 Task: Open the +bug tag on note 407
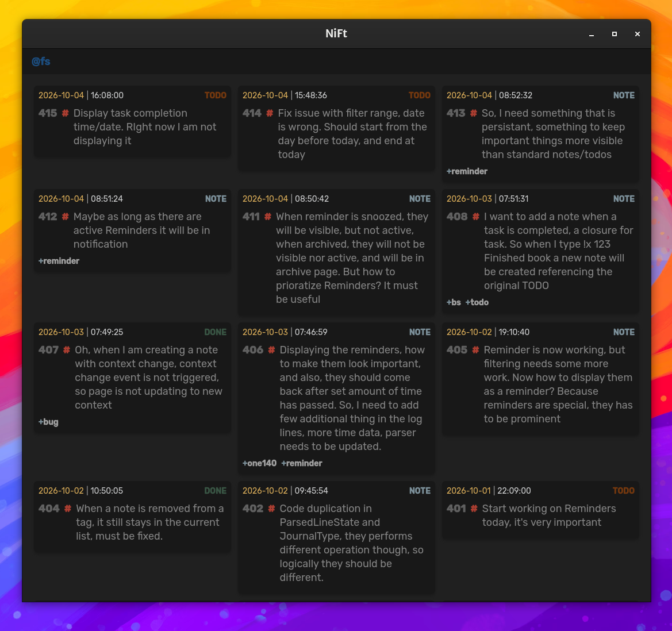click(x=48, y=422)
